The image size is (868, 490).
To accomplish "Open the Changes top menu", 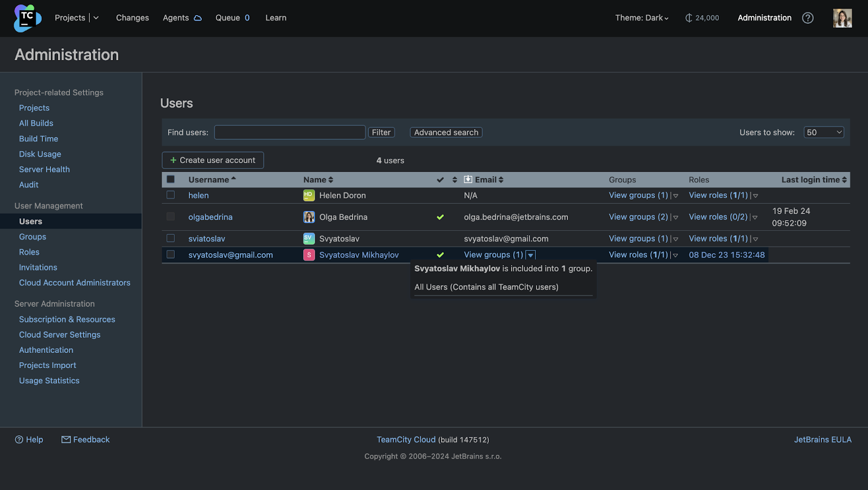I will click(132, 18).
